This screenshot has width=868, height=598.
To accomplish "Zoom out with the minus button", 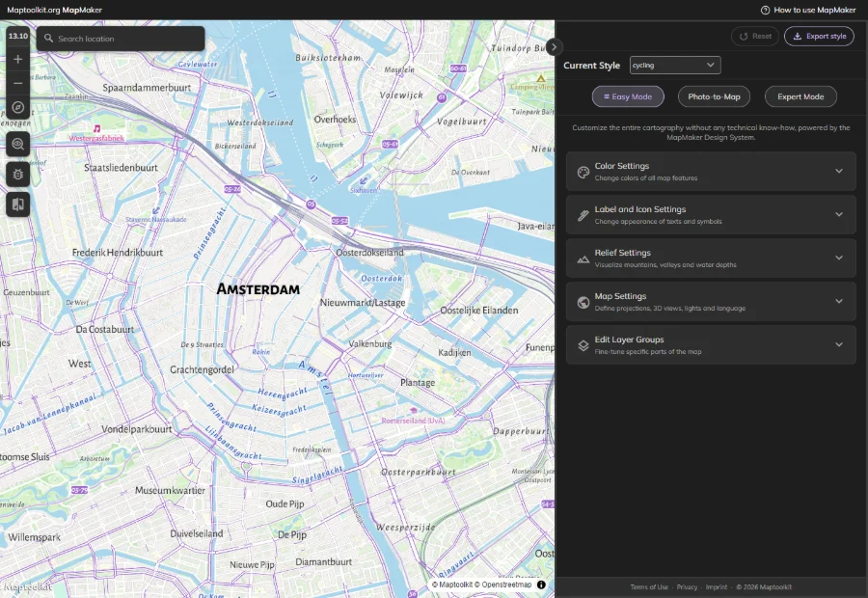I will pos(17,84).
